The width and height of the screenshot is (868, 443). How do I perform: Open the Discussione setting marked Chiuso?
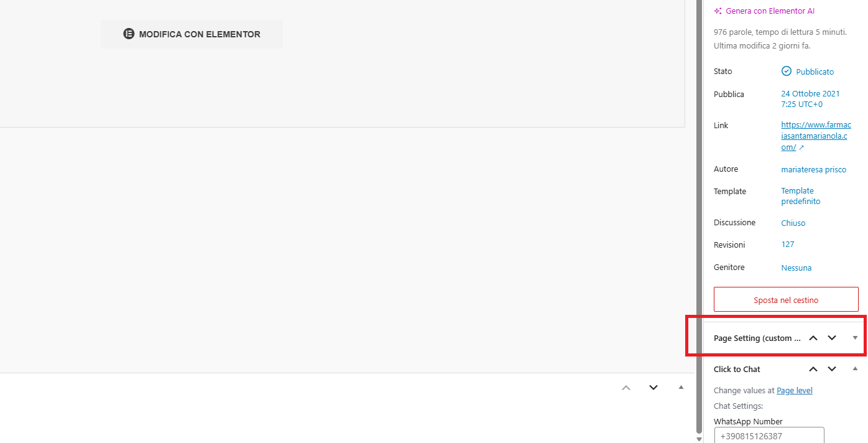[x=793, y=223]
